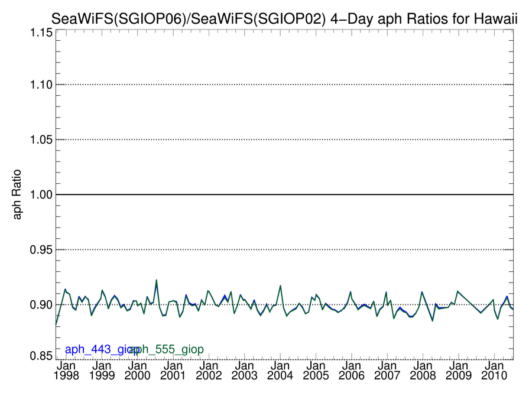Click the highest data peak in mid-2000
This screenshot has width=532, height=399.
pos(157,280)
